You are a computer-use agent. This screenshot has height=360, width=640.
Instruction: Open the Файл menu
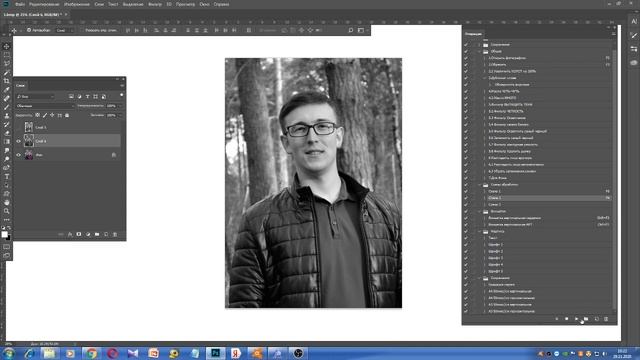tap(19, 4)
